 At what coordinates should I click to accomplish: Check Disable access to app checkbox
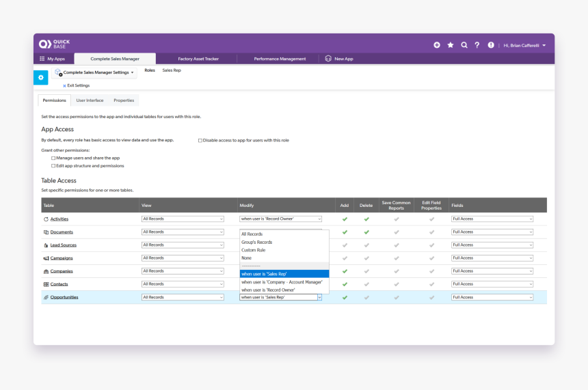pos(200,141)
